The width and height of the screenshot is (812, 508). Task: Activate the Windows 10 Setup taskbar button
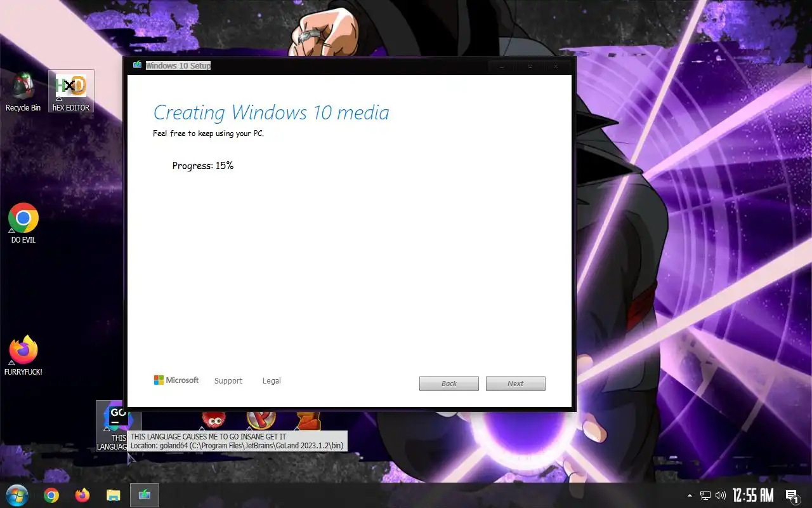click(145, 495)
